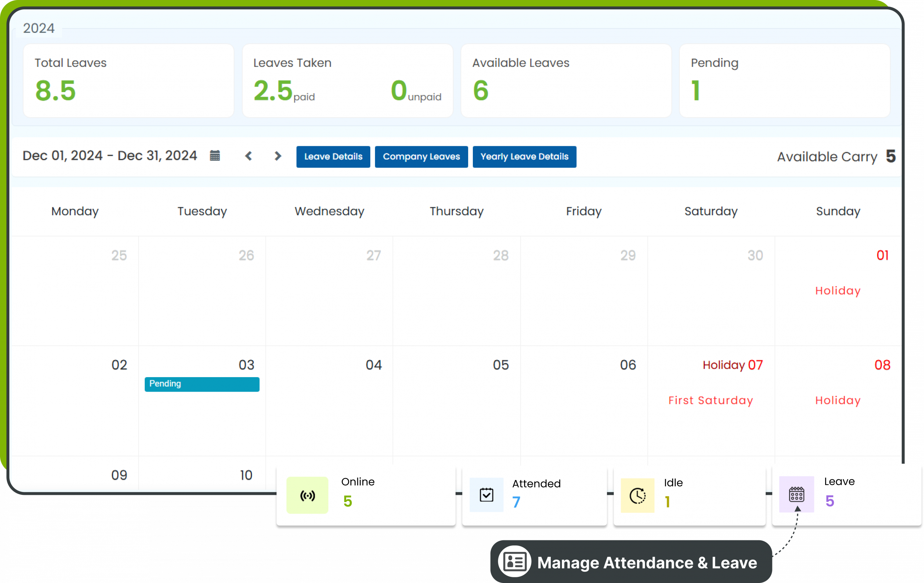Select calendar day 02
The image size is (924, 583).
point(119,365)
